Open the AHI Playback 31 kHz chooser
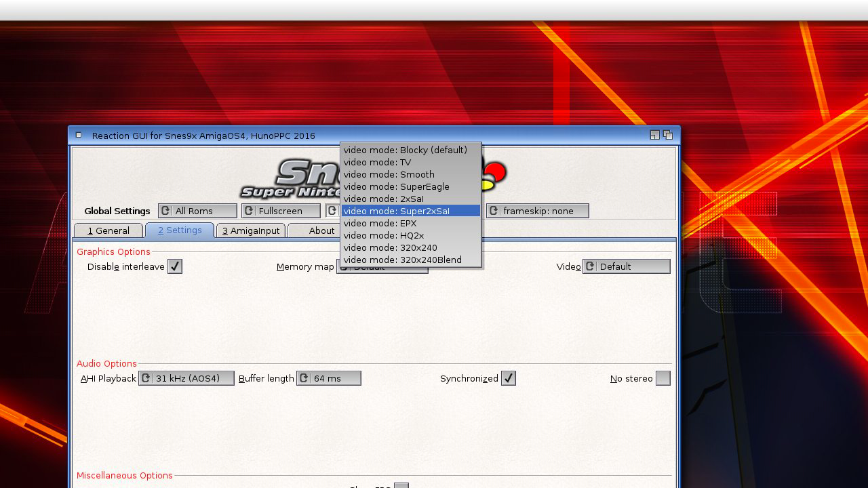This screenshot has width=868, height=488. click(x=186, y=378)
